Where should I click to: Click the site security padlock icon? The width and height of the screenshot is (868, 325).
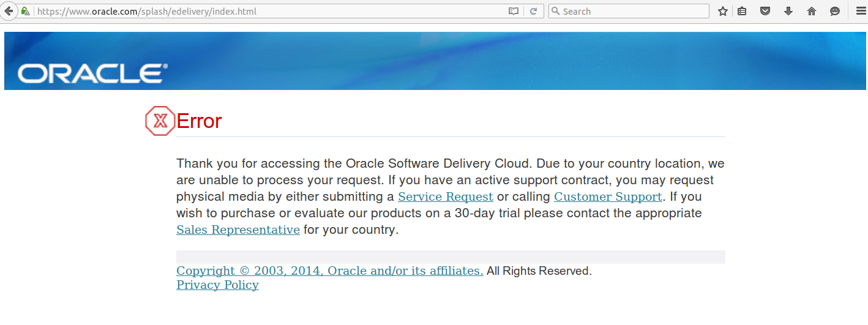click(x=25, y=12)
